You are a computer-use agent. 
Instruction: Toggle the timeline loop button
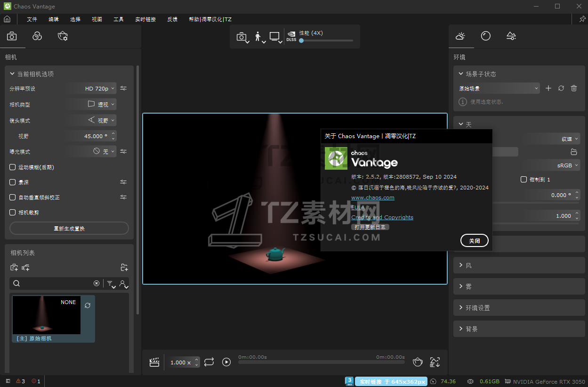(209, 362)
